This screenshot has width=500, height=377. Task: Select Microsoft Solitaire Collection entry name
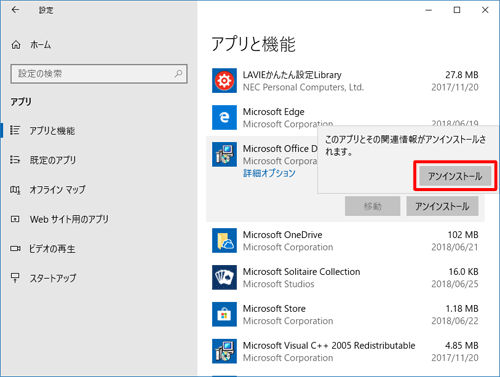click(x=301, y=272)
